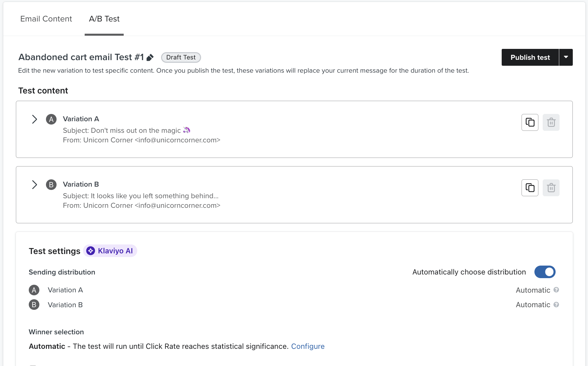This screenshot has width=588, height=366.
Task: Click Variation B From address text
Action: 142,205
